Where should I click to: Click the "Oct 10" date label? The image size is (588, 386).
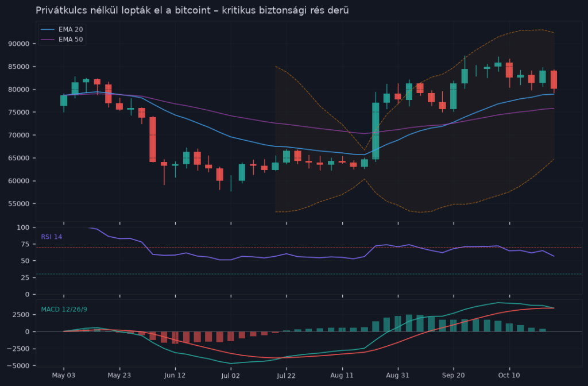click(x=509, y=375)
